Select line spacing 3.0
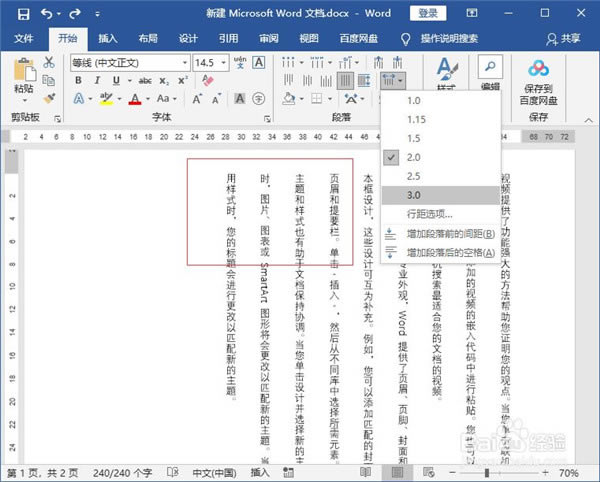 point(441,195)
